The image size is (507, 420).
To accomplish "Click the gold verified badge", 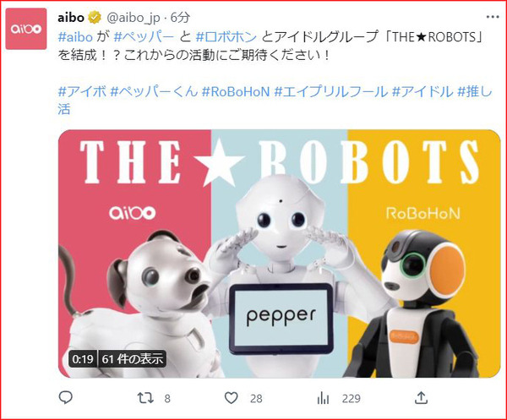I will click(95, 17).
